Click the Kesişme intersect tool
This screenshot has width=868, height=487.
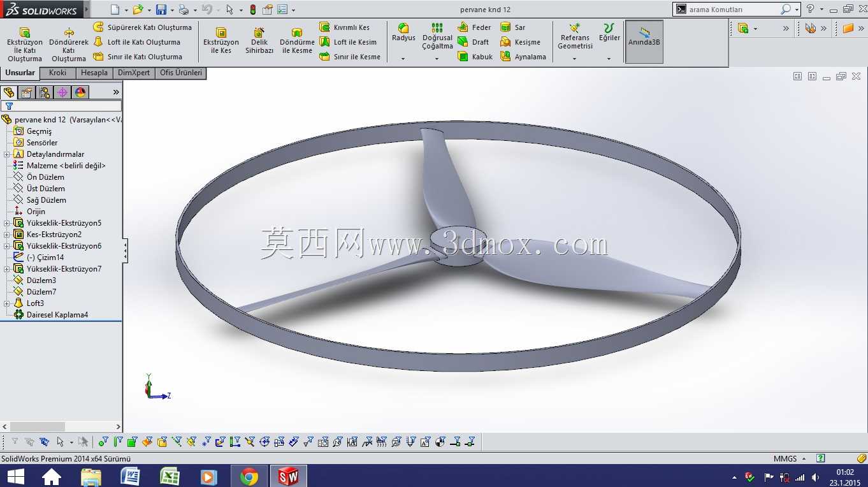coord(520,42)
